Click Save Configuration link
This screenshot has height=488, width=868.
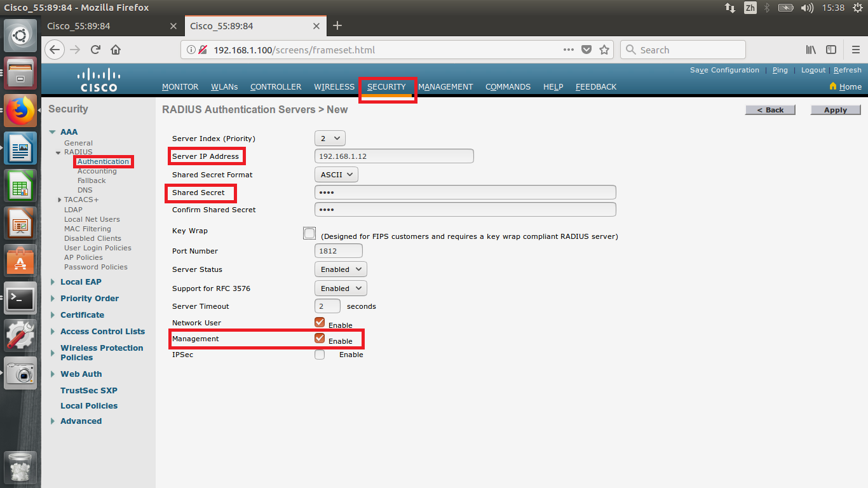pyautogui.click(x=724, y=70)
